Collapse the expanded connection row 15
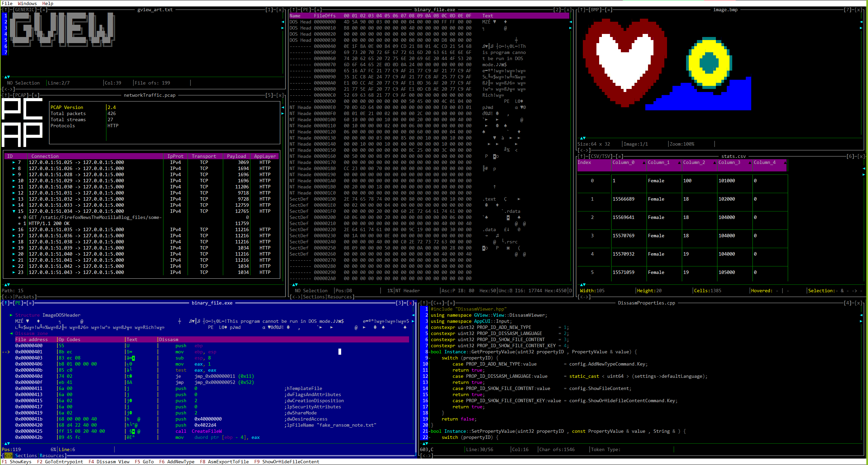The width and height of the screenshot is (868, 465). (x=14, y=211)
